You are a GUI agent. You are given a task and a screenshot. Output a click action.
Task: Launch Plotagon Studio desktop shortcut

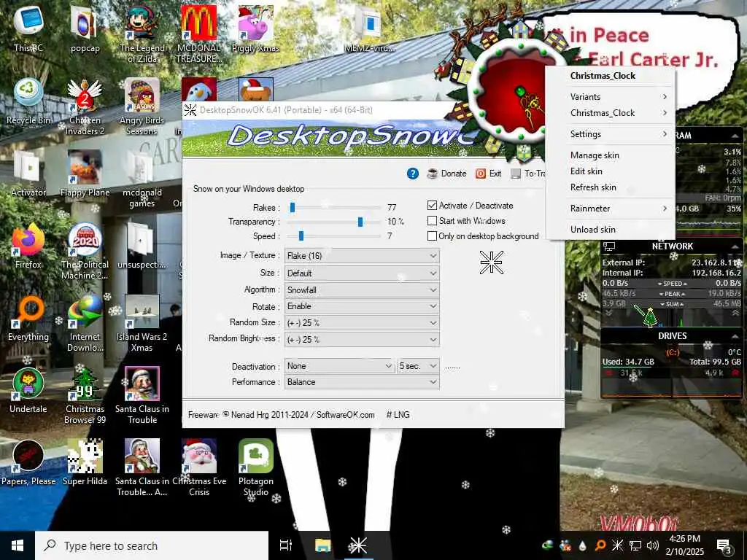click(x=256, y=468)
